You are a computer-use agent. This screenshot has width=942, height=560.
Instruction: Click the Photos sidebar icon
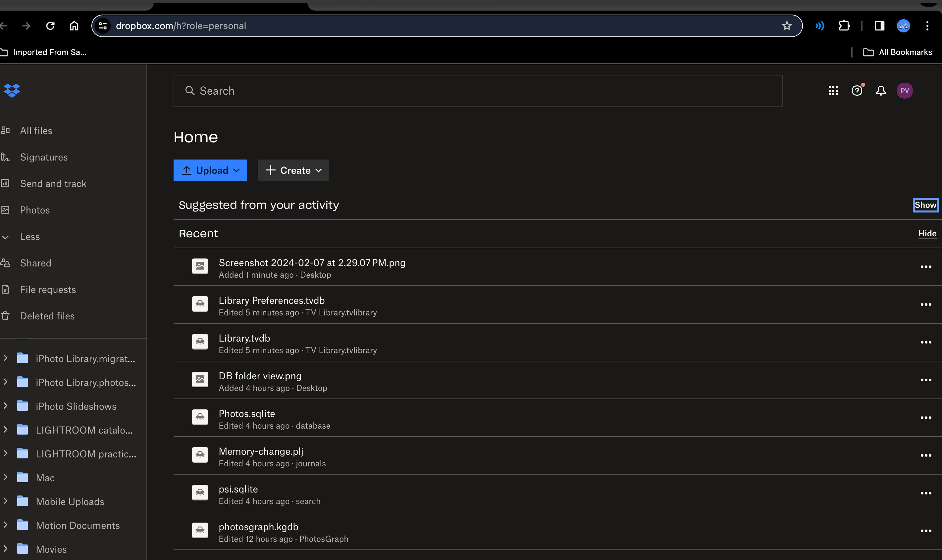pos(5,210)
